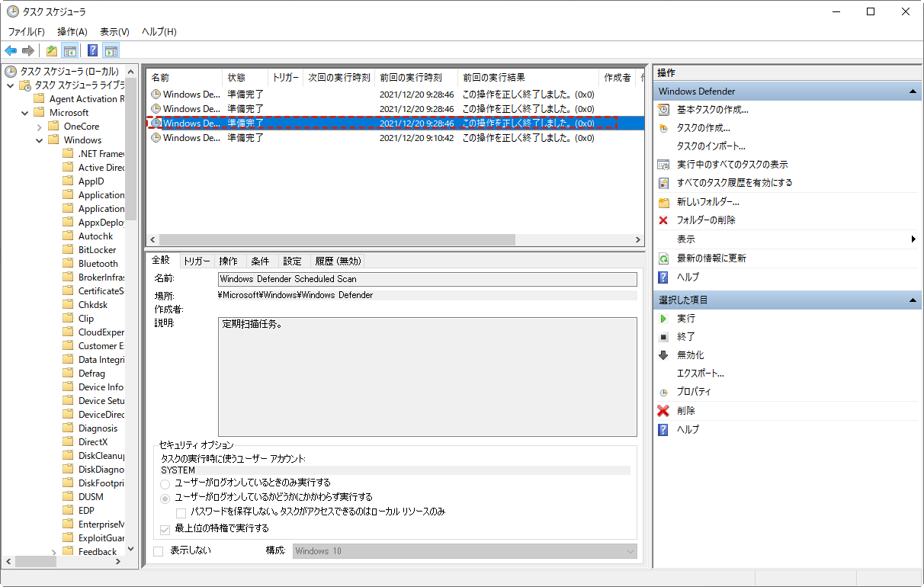The height and width of the screenshot is (587, 924).
Task: Sort by 前回の実行時刻 column header
Action: 416,78
